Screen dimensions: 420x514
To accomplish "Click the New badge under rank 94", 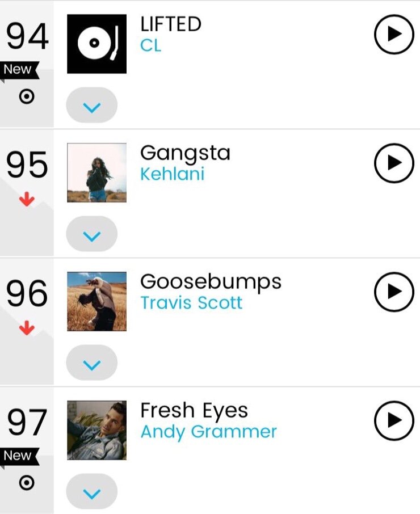I will pyautogui.click(x=19, y=69).
